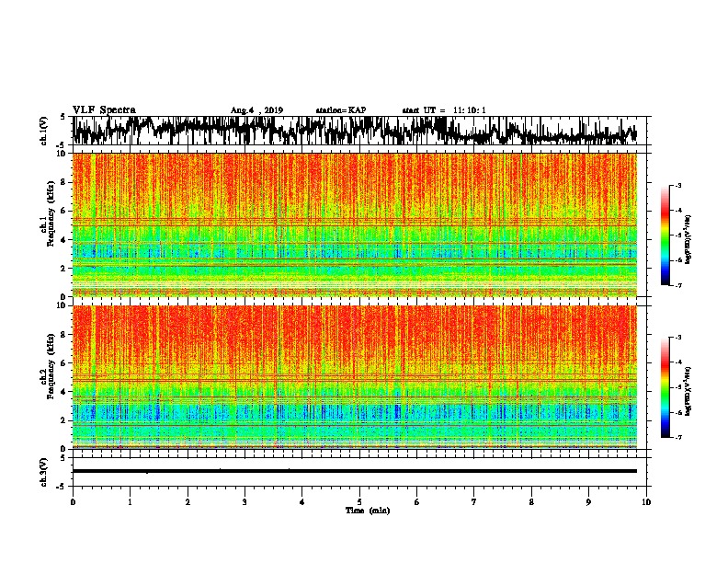Click time axis tick label "5"
The height and width of the screenshot is (563, 728).
pyautogui.click(x=359, y=502)
